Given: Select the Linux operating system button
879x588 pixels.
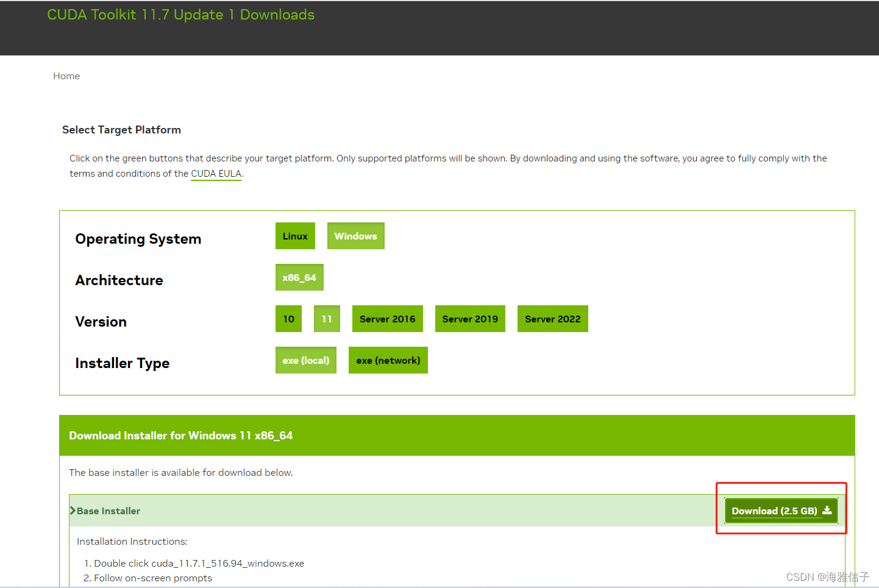Looking at the screenshot, I should click(x=295, y=236).
